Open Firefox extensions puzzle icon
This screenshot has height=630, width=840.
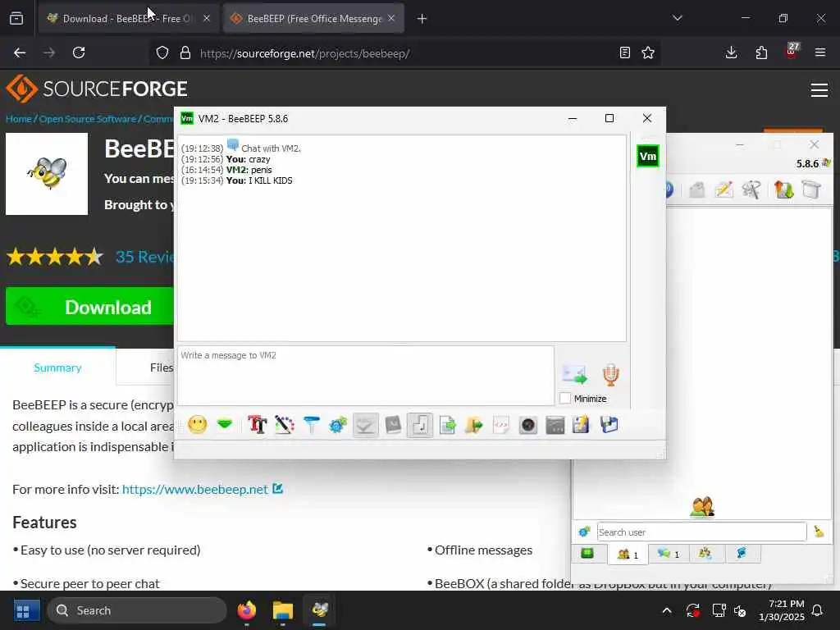click(x=761, y=52)
